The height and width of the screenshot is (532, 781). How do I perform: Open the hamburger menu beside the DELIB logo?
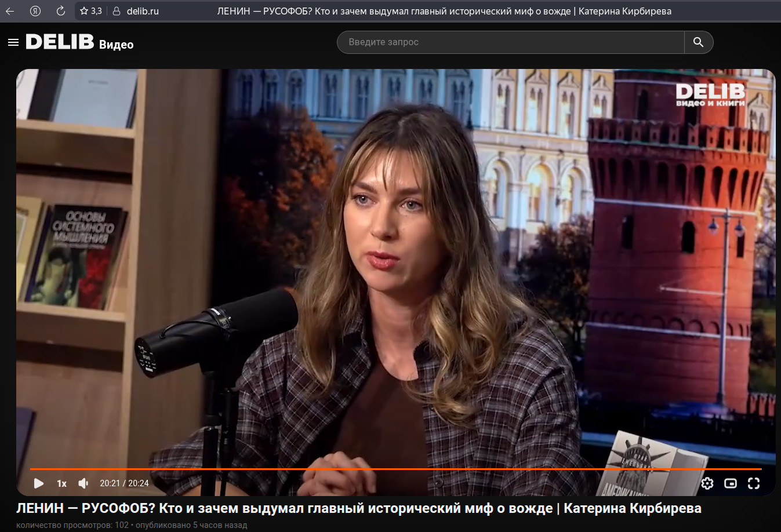pyautogui.click(x=13, y=42)
